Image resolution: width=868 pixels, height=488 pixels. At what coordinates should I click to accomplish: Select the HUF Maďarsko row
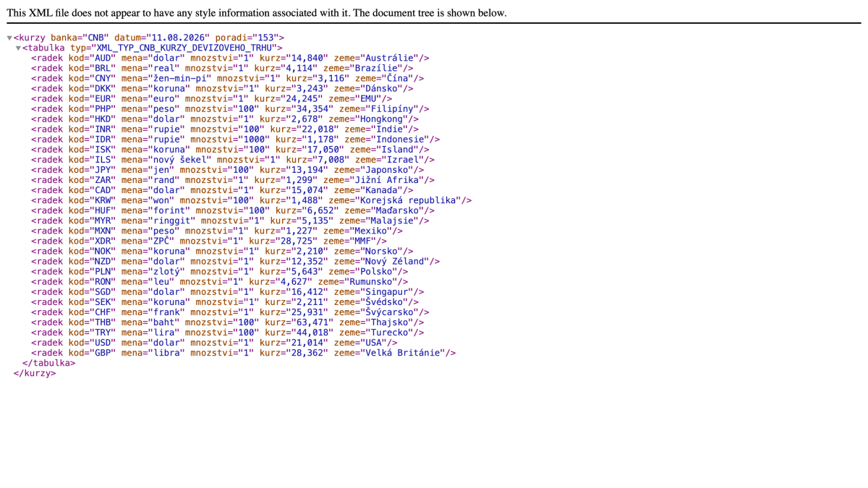click(x=233, y=210)
